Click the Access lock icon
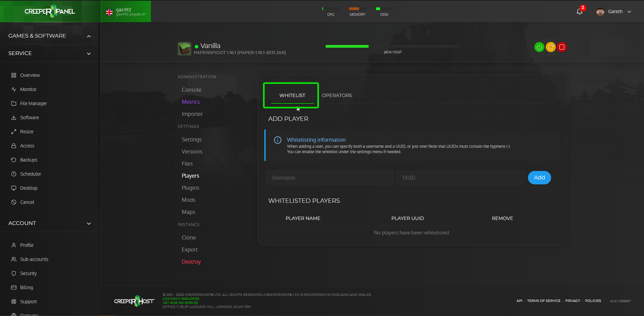Viewport: 644px width, 316px height. point(14,146)
